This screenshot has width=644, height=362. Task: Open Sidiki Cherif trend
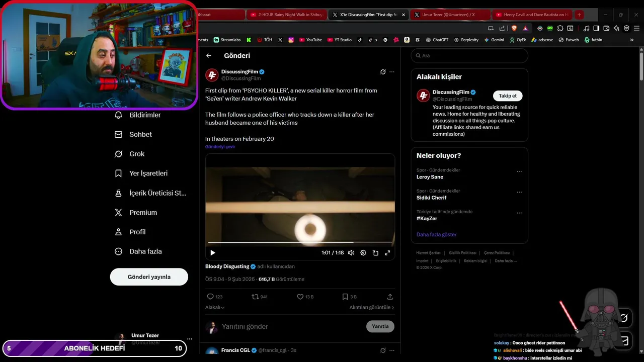(431, 198)
